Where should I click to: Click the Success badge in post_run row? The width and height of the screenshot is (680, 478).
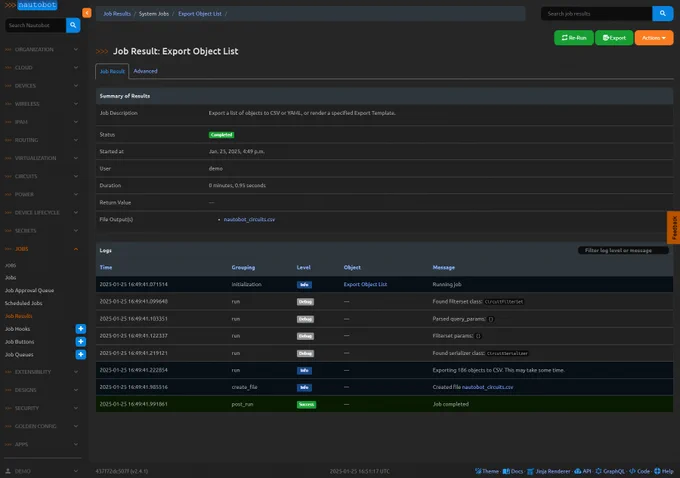306,405
